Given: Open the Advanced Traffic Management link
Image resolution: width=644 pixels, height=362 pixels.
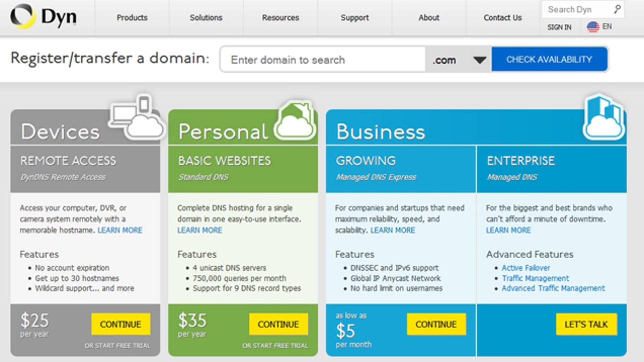Looking at the screenshot, I should [x=553, y=288].
